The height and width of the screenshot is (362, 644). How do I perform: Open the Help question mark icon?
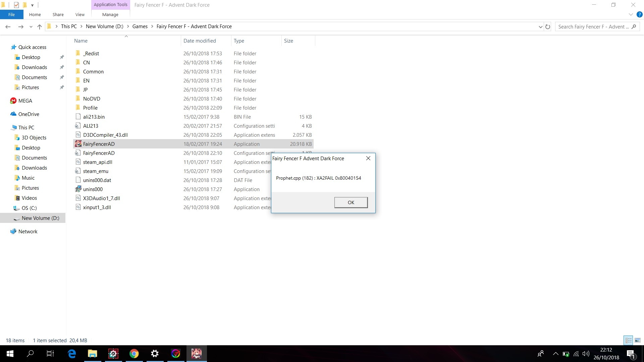click(639, 14)
